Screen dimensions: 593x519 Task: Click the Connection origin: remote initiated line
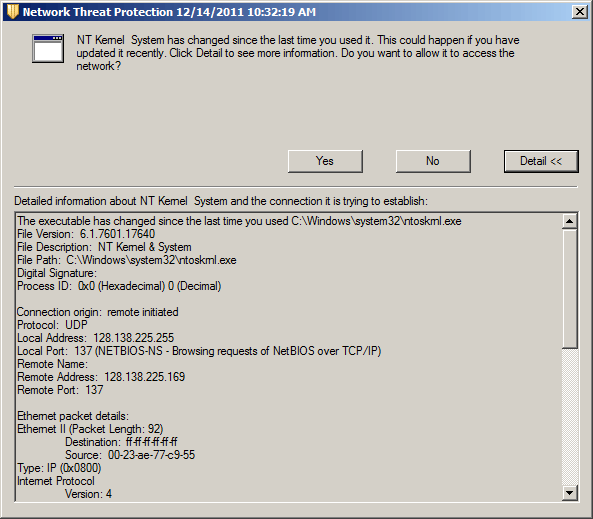coord(98,312)
